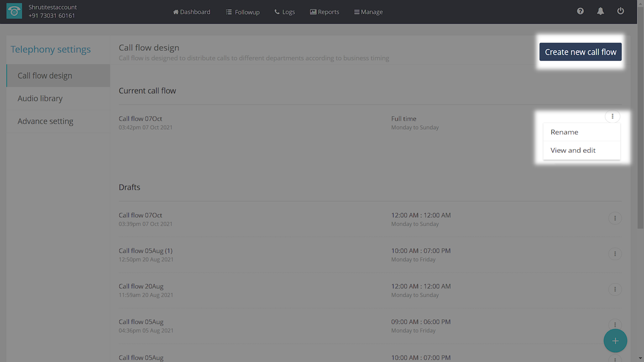The height and width of the screenshot is (362, 644).
Task: Choose Rename from the options menu
Action: coord(565,132)
